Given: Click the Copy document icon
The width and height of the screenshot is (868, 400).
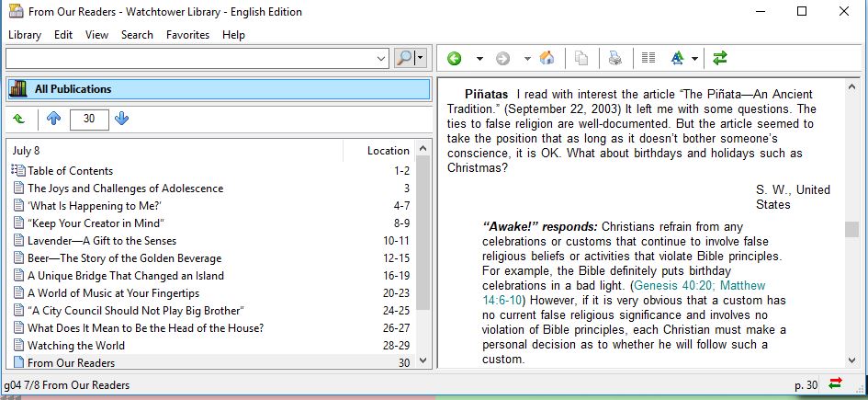Looking at the screenshot, I should tap(581, 58).
